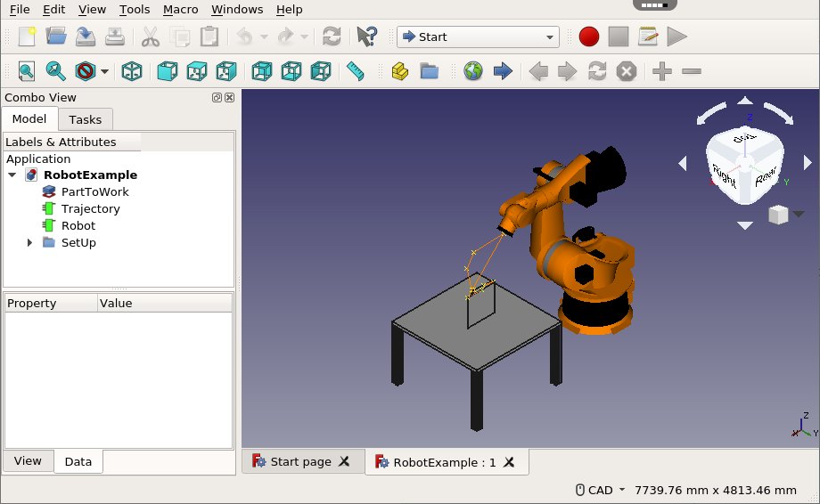Viewport: 820px width, 504px height.
Task: Activate the measure distance ruler tool
Action: pos(355,71)
